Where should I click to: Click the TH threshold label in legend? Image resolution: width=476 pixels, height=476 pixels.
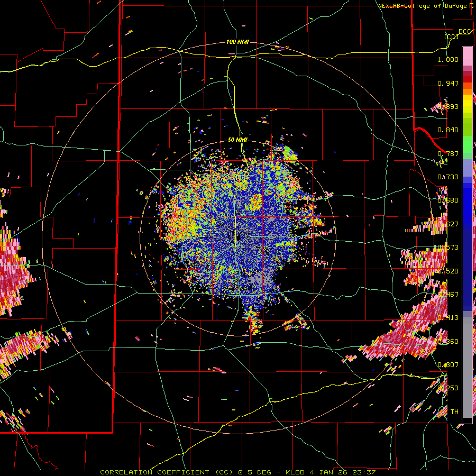454,411
